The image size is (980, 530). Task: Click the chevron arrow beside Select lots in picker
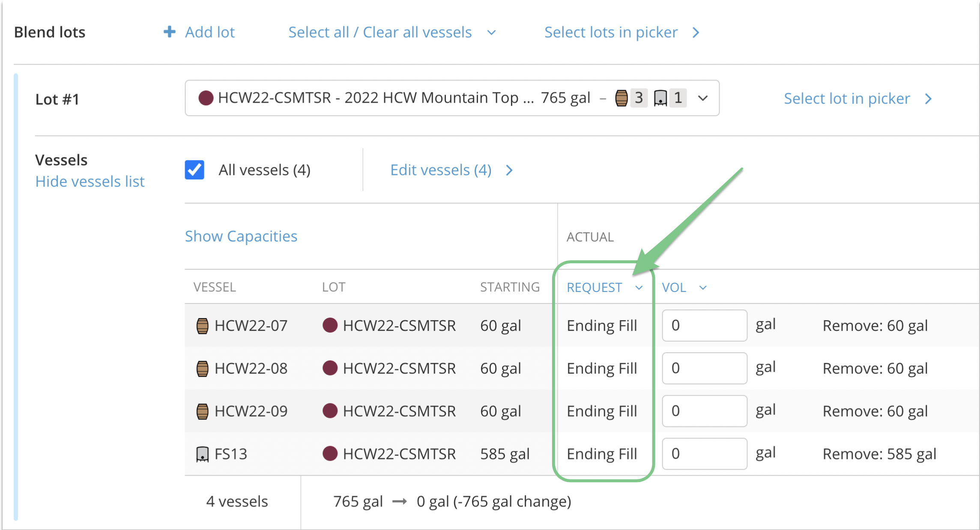pos(696,33)
